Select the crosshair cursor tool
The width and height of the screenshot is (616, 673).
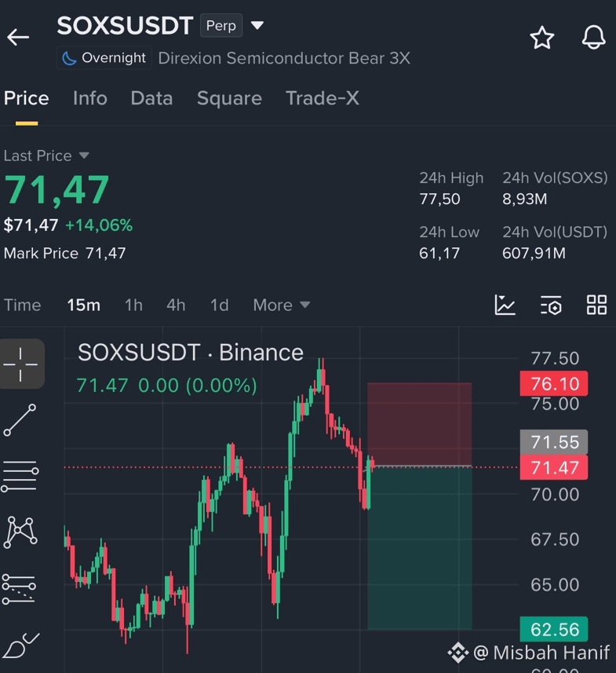pos(20,364)
